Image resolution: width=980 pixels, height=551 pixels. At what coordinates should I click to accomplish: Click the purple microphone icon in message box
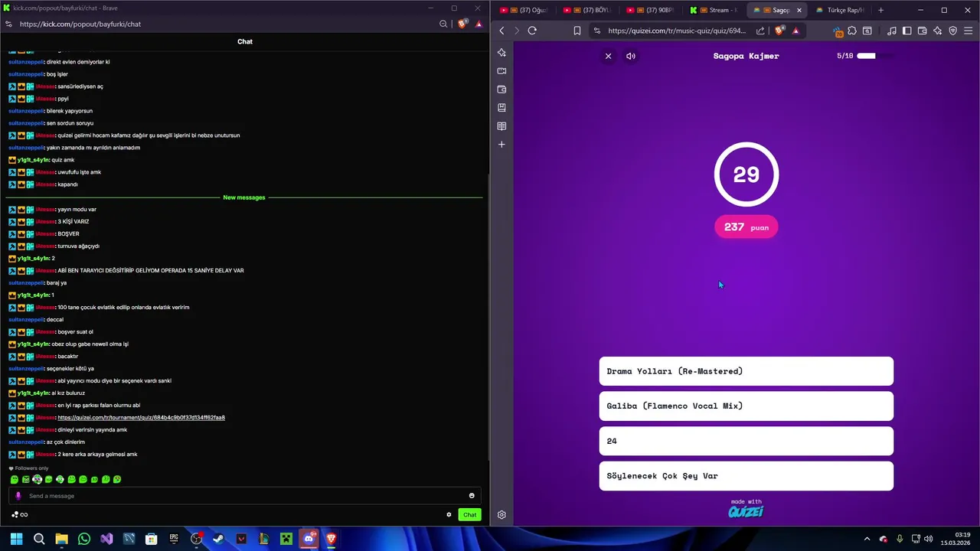[18, 496]
